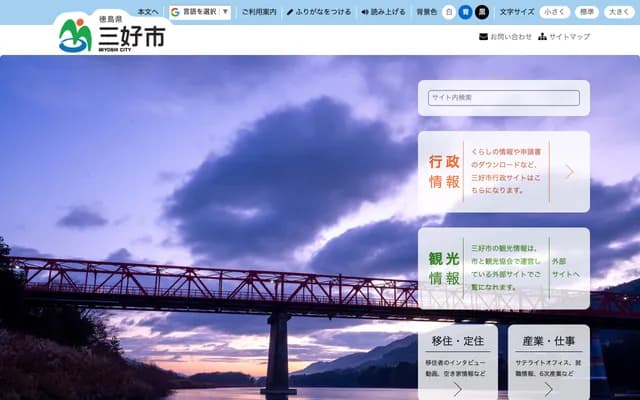Set background color to blue 青
This screenshot has height=400, width=640.
click(x=465, y=12)
